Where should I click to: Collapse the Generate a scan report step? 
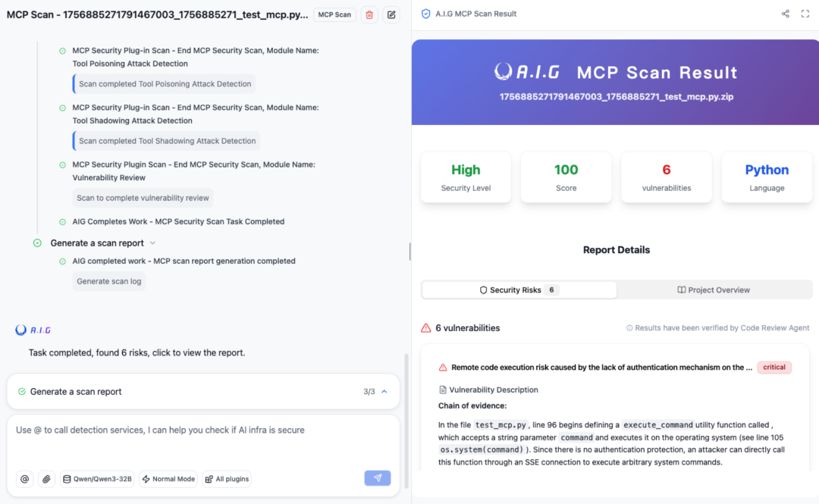coord(152,243)
